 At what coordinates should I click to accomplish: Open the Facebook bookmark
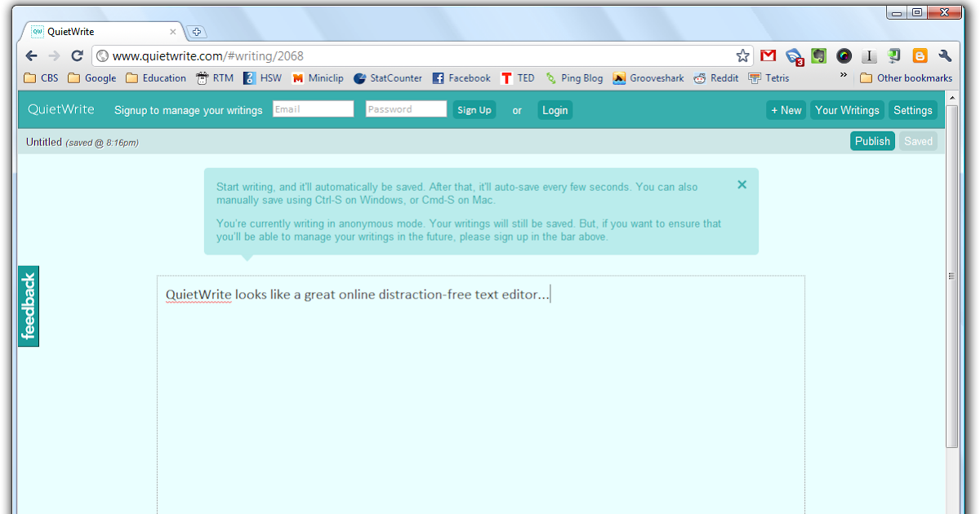click(x=461, y=78)
